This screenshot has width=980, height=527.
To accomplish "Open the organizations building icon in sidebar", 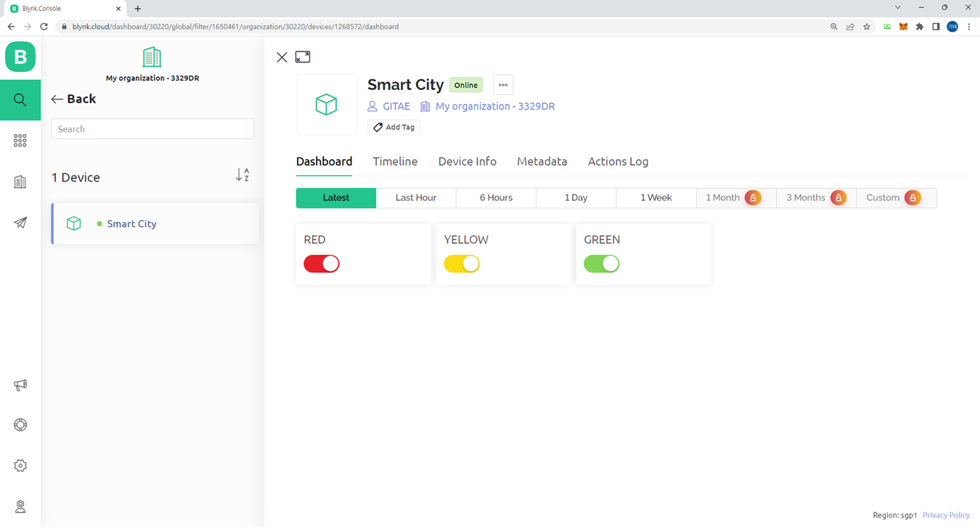I will pos(20,181).
